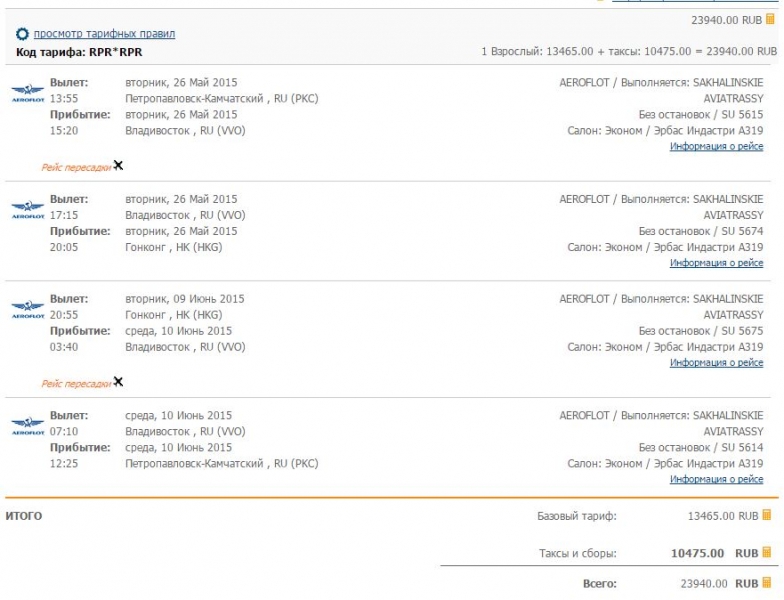Screen dimensions: 784x600
Task: Click Aeroflot logo for the 13:55 Petropavlovsk departure
Action: (27, 93)
